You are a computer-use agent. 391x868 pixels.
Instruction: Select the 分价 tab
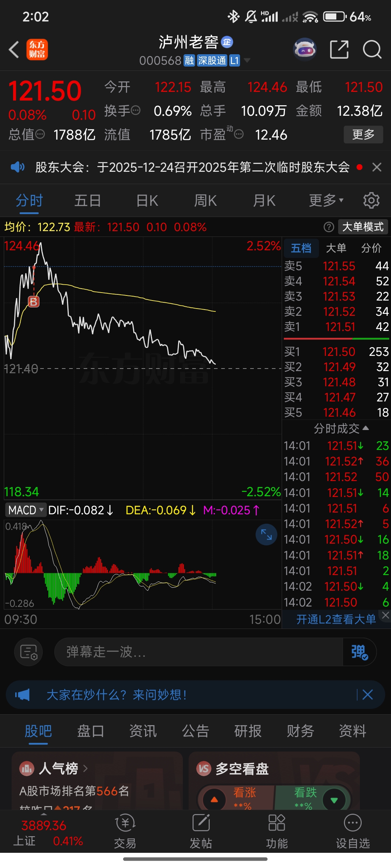click(371, 248)
